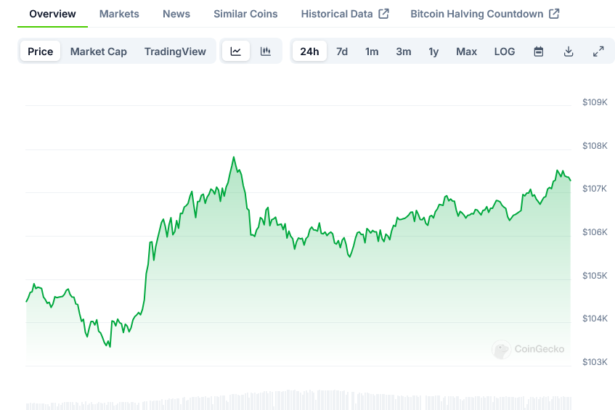Switch chart to Market Cap
The width and height of the screenshot is (615, 410).
tap(98, 52)
